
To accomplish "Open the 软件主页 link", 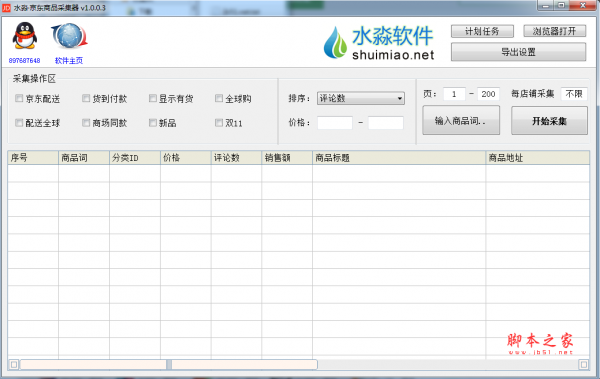I will point(69,60).
